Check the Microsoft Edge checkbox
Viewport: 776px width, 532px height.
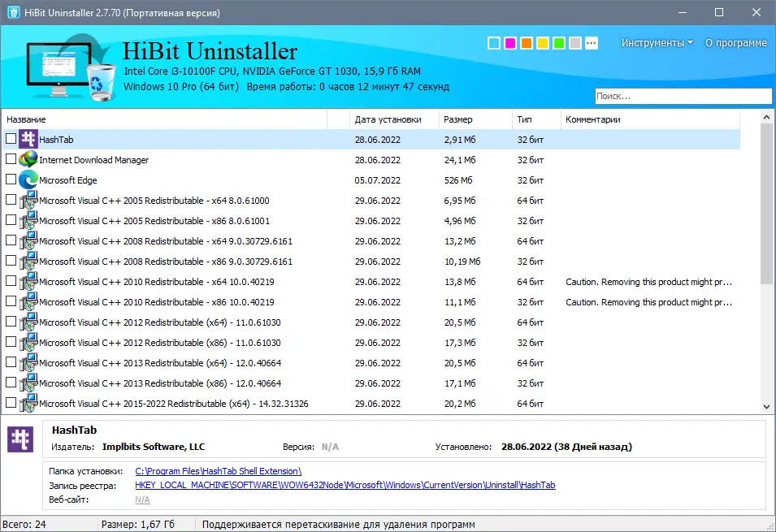pos(11,179)
